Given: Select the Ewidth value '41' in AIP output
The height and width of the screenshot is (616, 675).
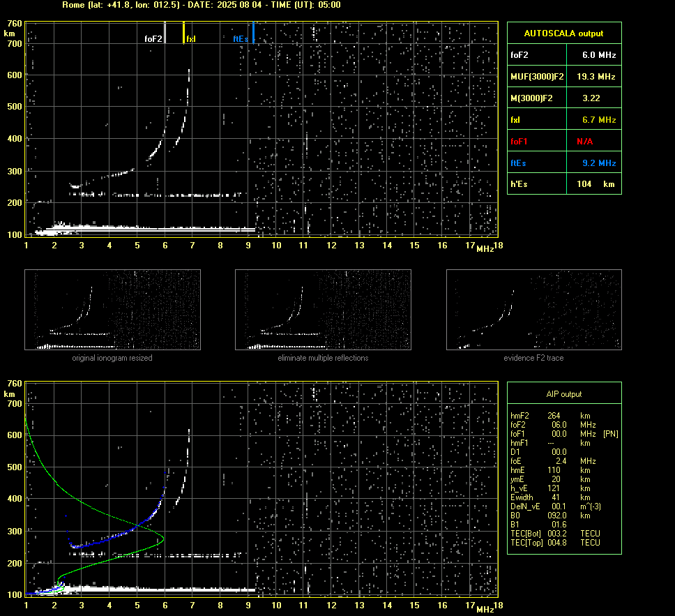Looking at the screenshot, I should tap(555, 497).
